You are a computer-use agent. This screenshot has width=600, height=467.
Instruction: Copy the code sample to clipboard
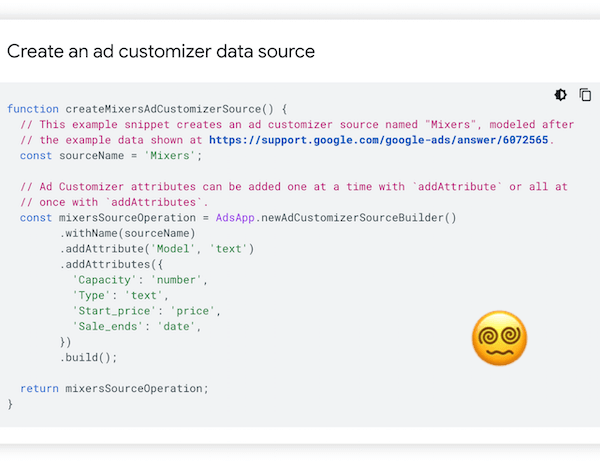click(585, 95)
